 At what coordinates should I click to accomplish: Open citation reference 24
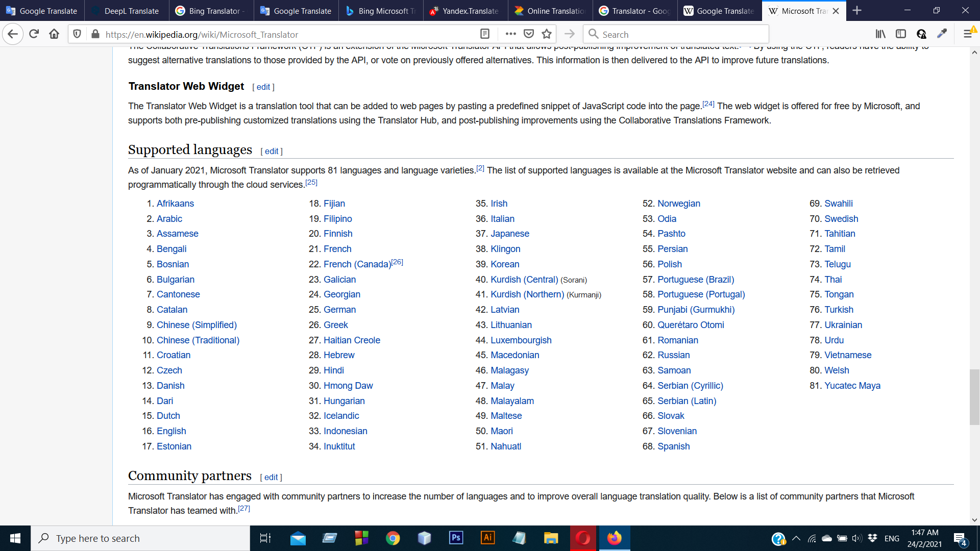tap(708, 104)
